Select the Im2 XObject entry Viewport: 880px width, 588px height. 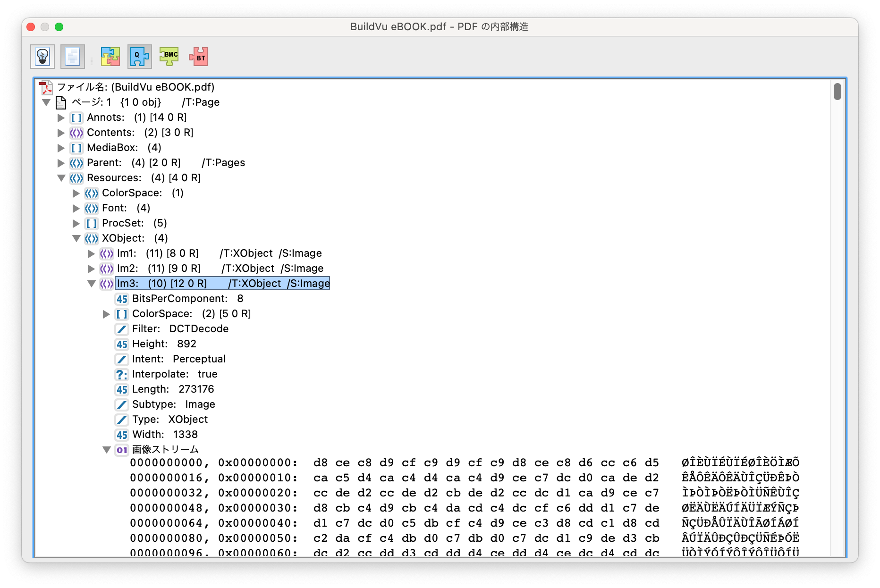(220, 269)
